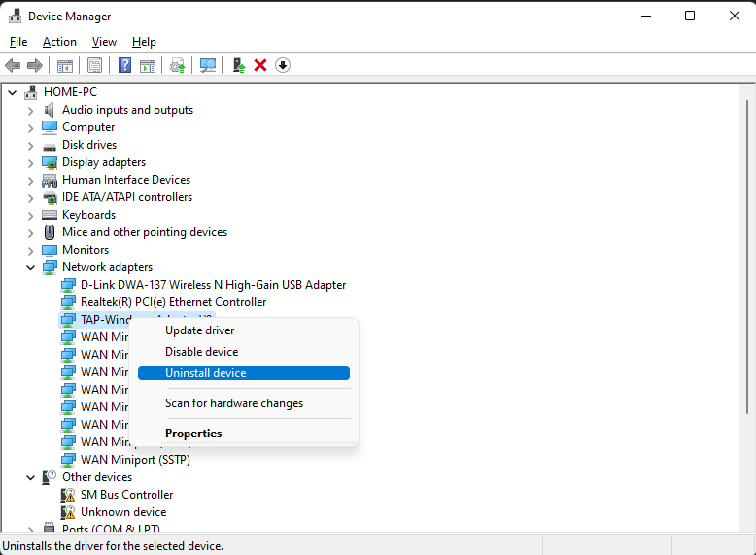Expand the Keyboards category
The width and height of the screenshot is (756, 555).
coord(30,215)
